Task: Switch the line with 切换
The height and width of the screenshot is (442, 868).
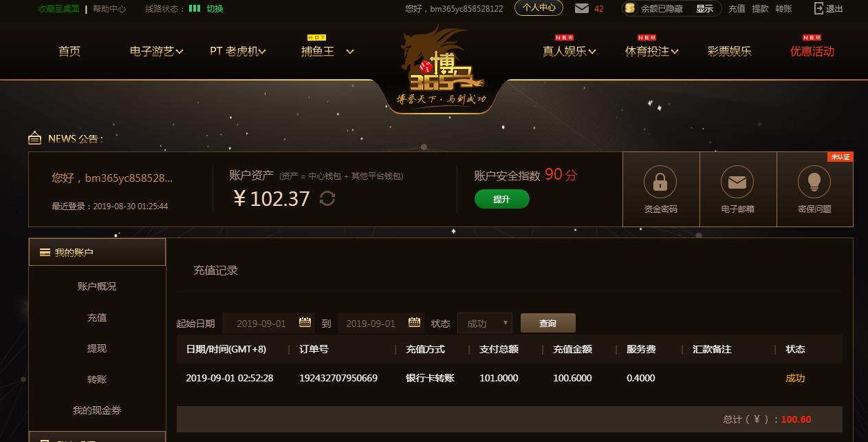Action: 215,9
